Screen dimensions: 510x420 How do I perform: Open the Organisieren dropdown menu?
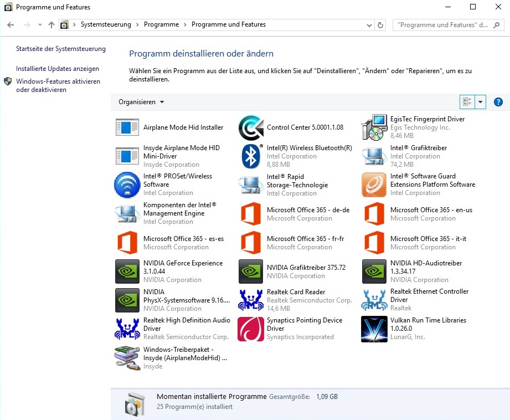(141, 102)
